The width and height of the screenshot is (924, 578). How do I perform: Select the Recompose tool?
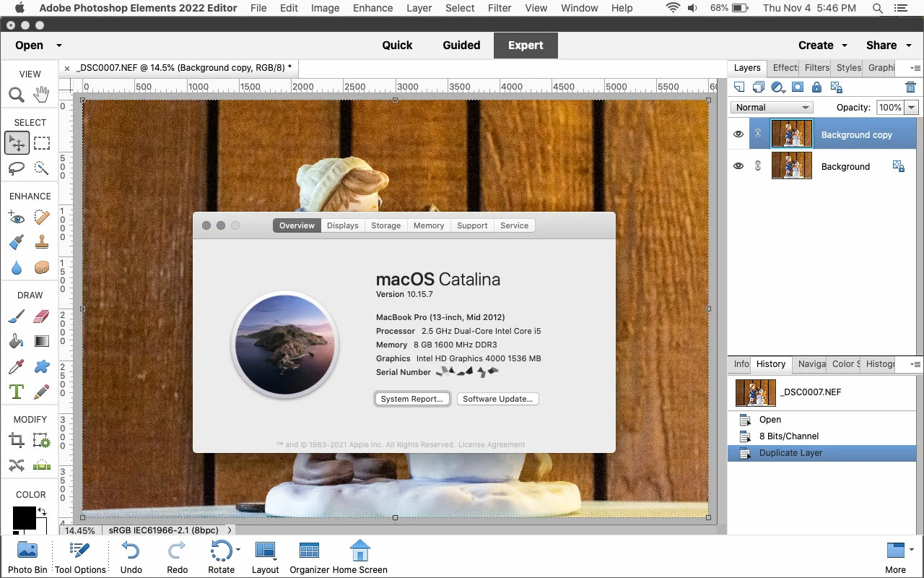(x=42, y=440)
